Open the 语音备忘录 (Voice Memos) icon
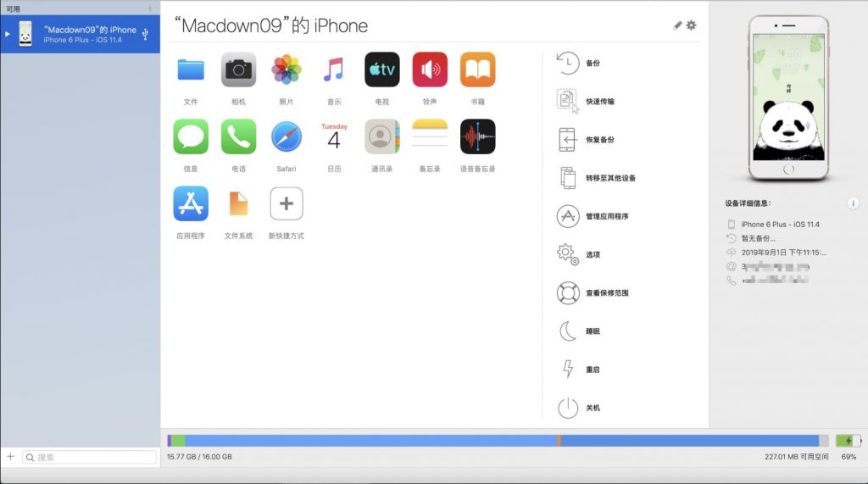868x484 pixels. pyautogui.click(x=478, y=136)
